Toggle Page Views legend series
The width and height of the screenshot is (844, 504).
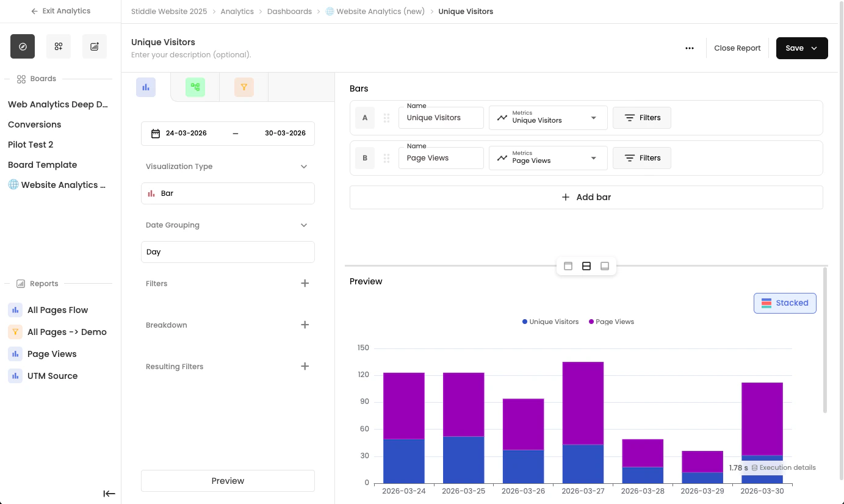[611, 322]
